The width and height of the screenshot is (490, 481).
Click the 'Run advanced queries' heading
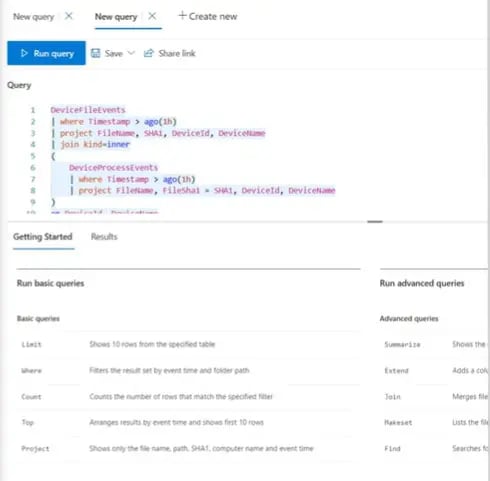pyautogui.click(x=422, y=283)
